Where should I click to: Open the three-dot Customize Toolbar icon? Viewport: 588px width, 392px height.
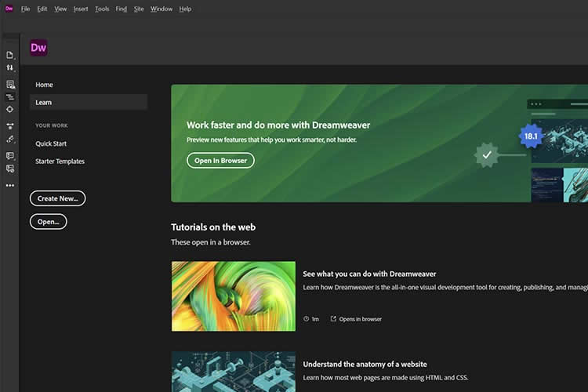pos(10,186)
